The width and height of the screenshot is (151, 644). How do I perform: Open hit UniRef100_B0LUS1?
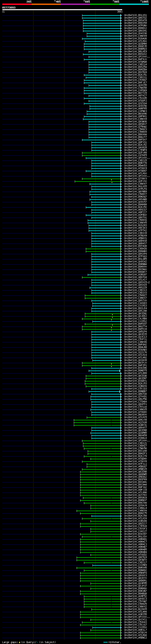click(x=135, y=15)
